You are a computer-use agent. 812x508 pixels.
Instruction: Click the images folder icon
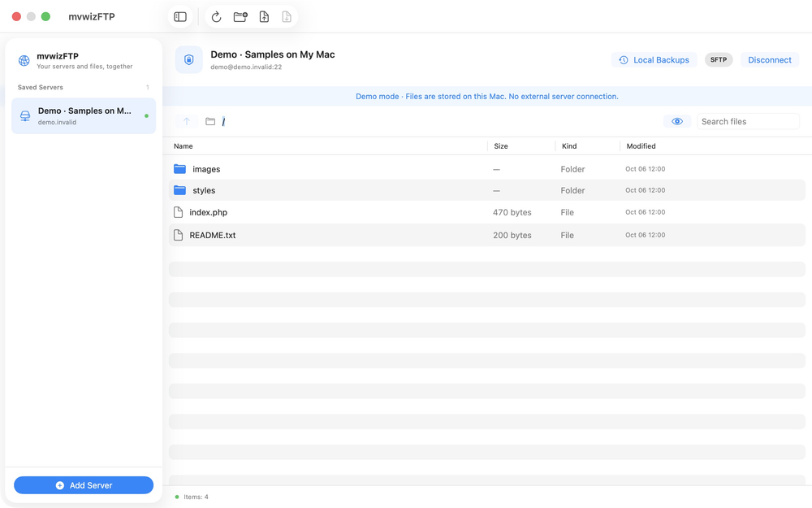click(179, 169)
